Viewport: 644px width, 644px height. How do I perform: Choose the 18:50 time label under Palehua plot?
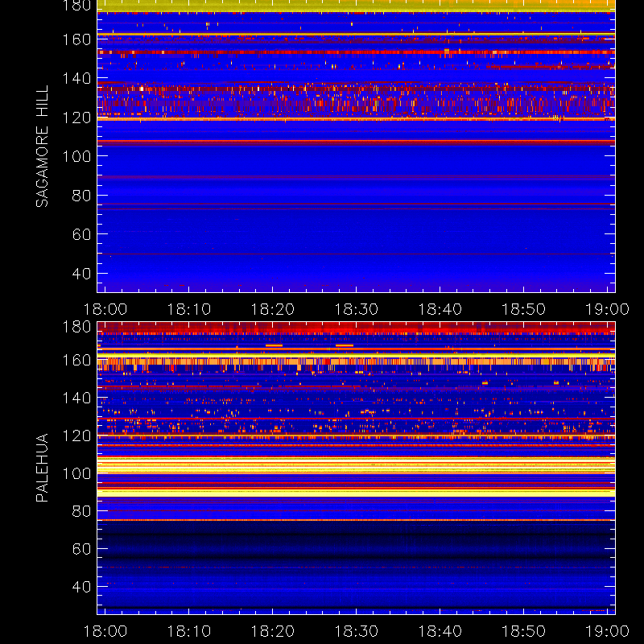[x=524, y=631]
